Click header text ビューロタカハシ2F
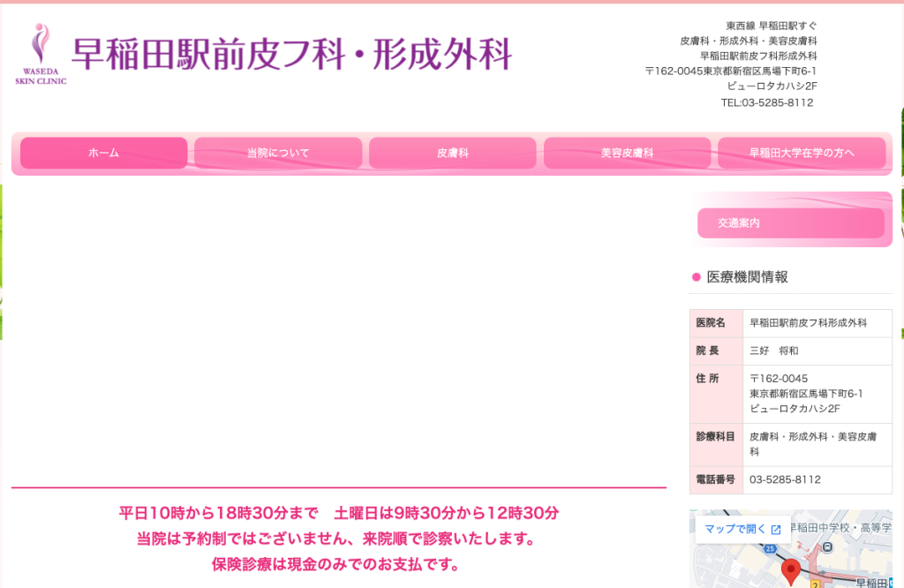904x588 pixels. (772, 86)
